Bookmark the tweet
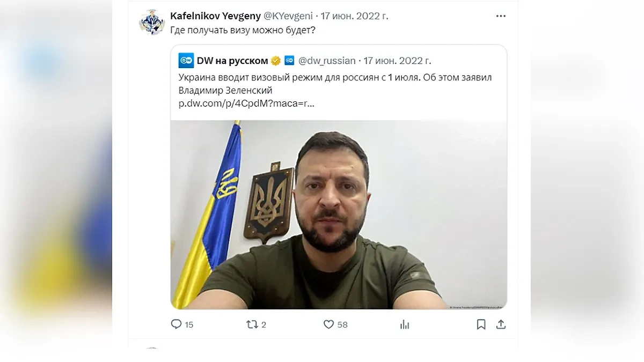Viewport: 644px width, 362px height. coord(481,324)
